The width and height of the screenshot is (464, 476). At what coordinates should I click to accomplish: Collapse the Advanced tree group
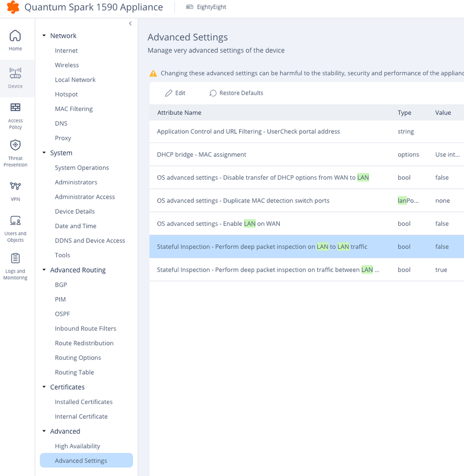click(44, 431)
